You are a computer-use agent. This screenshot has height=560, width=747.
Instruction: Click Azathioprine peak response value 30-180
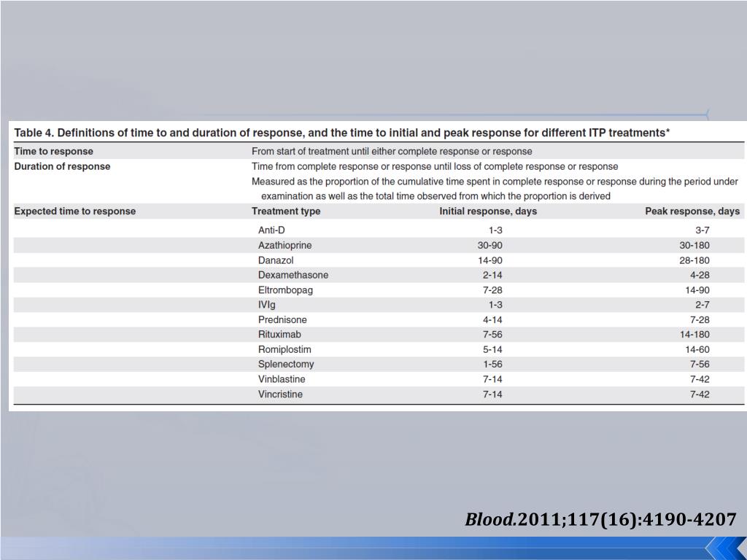coord(694,245)
